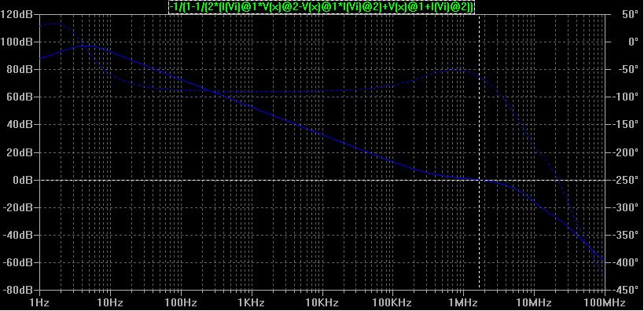Click the -300° phase axis label
Image resolution: width=644 pixels, height=311 pixels.
[625, 207]
